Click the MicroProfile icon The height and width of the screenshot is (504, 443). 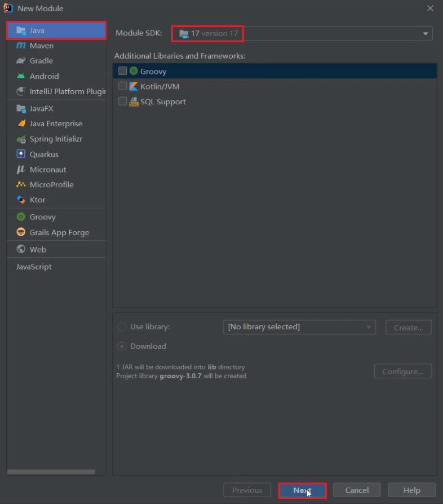21,184
